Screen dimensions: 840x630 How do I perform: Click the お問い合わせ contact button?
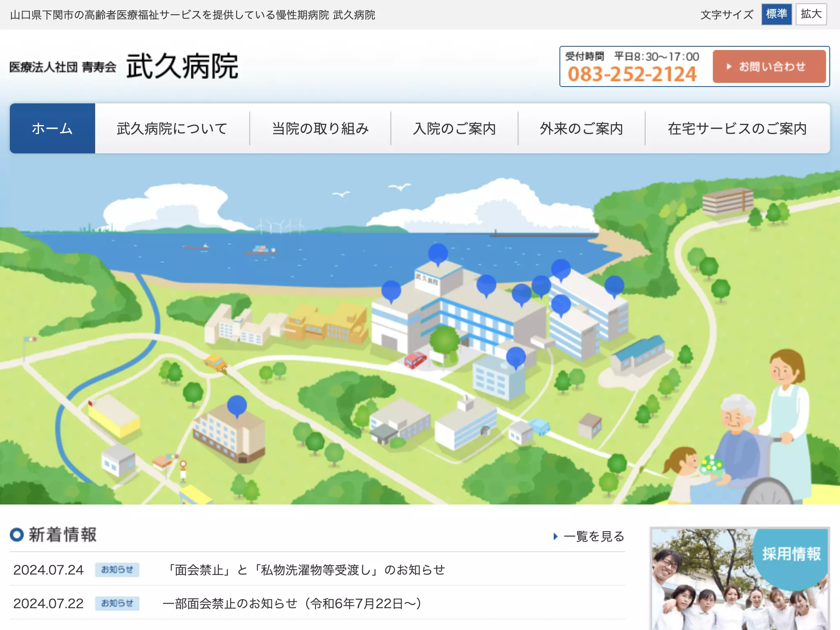pyautogui.click(x=769, y=66)
